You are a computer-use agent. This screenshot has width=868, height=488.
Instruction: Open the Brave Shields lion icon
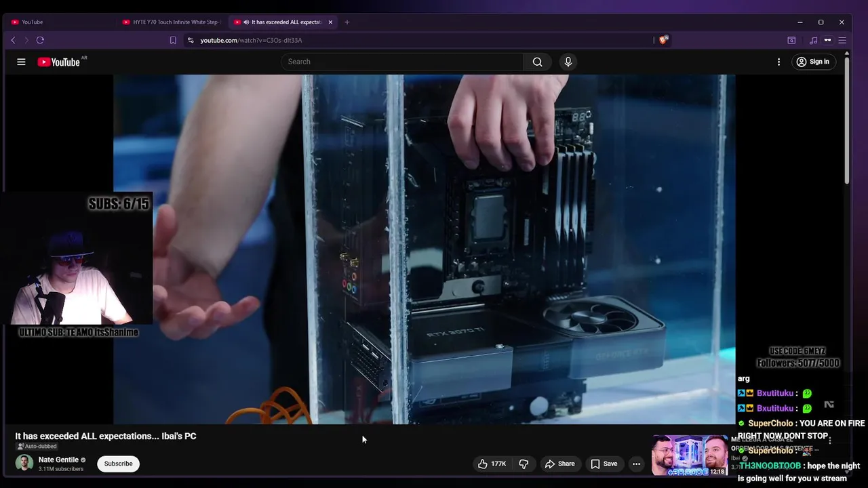pyautogui.click(x=663, y=40)
